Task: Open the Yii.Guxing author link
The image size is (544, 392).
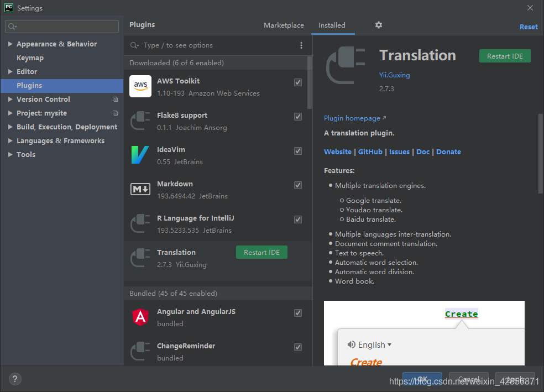Action: [395, 75]
